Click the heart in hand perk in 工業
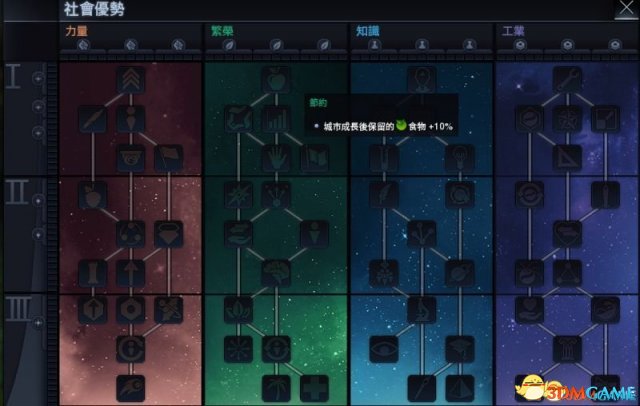 (529, 310)
